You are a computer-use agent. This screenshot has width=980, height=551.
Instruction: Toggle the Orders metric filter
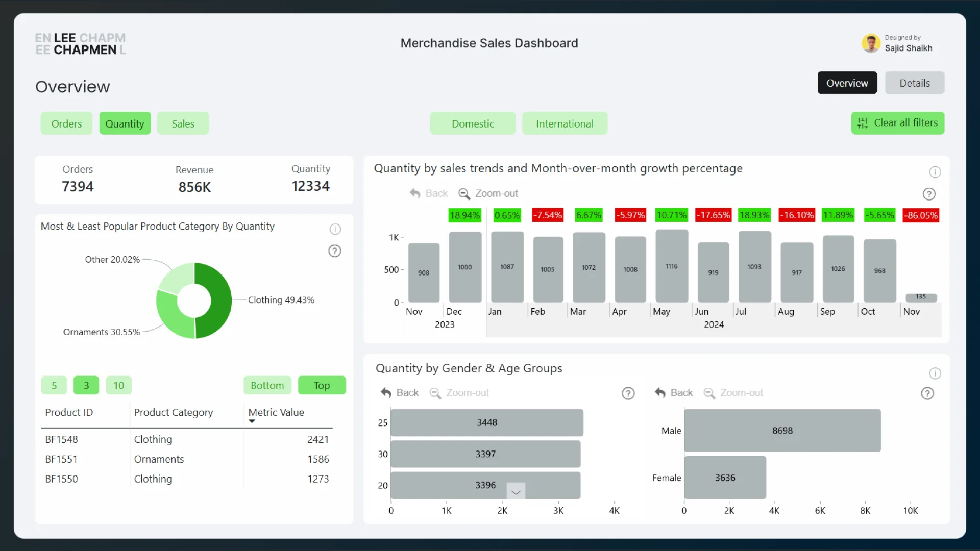66,123
